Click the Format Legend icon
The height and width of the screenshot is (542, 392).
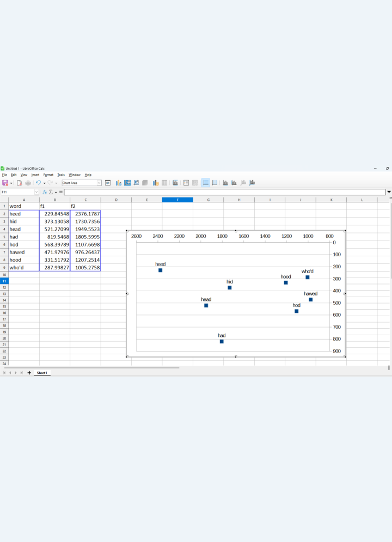195,183
